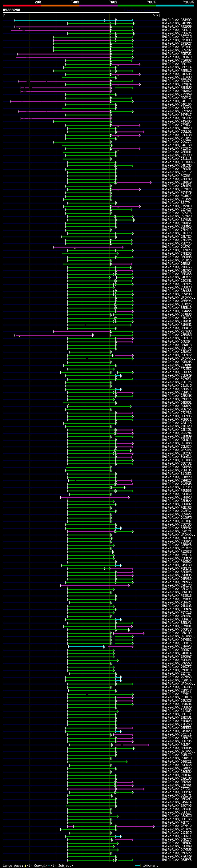This screenshot has width=197, height=868.
Task: Select the UniRef100_C1FJ92 label
Action: point(177,118)
